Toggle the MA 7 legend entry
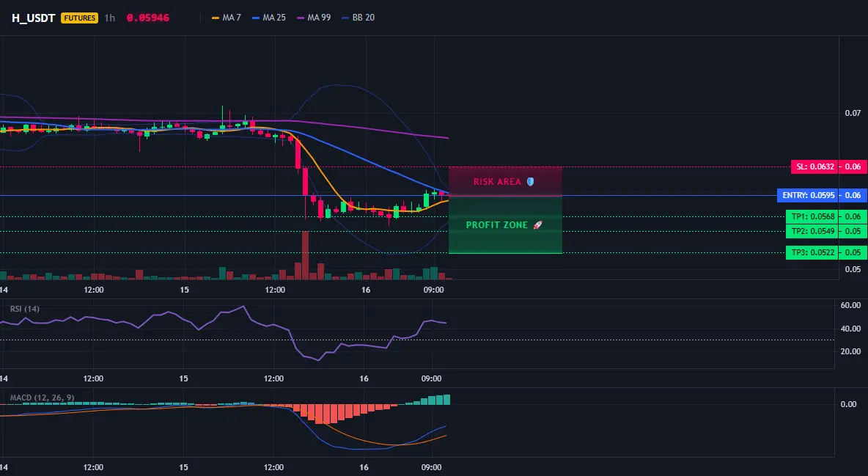The image size is (868, 476). click(227, 18)
